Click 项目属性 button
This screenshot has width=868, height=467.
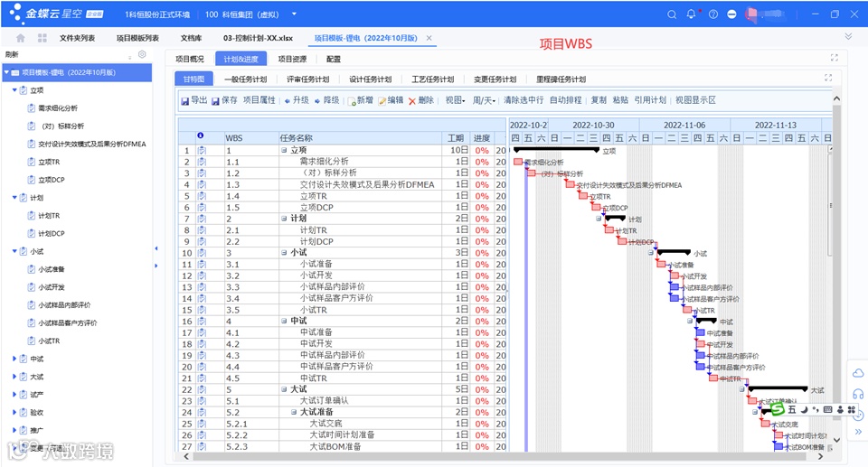pyautogui.click(x=259, y=100)
